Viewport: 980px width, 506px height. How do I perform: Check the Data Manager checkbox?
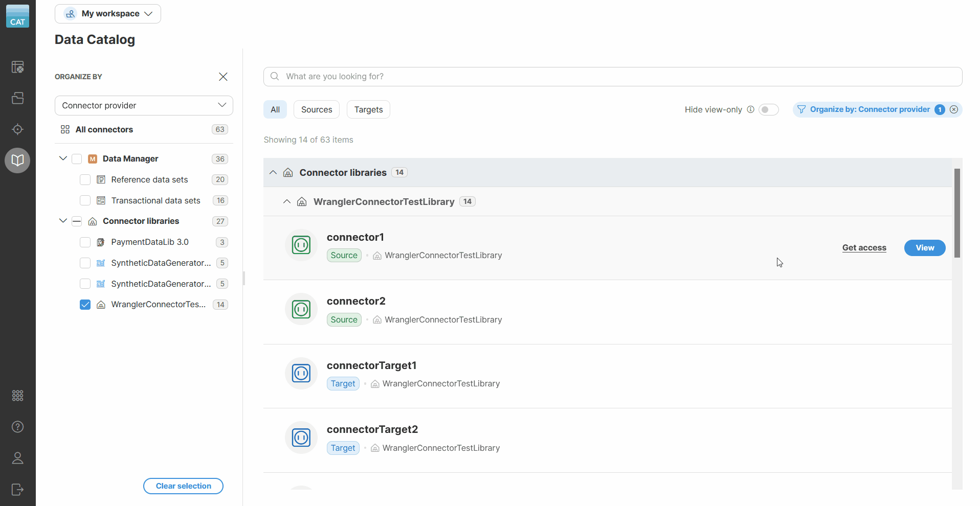tap(77, 159)
